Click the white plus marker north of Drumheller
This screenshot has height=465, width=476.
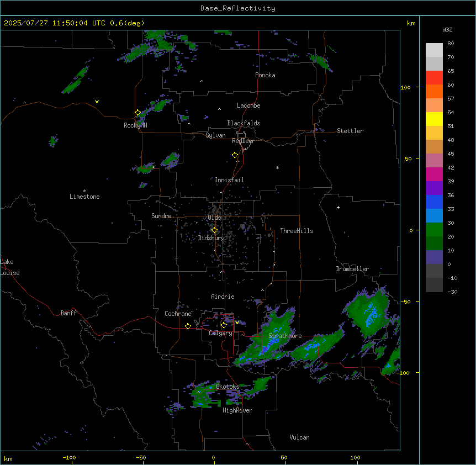(x=338, y=207)
